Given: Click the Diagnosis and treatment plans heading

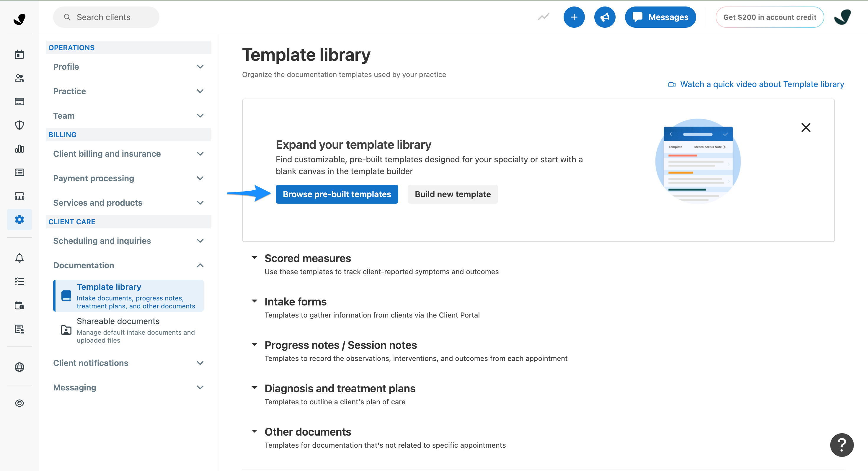Looking at the screenshot, I should point(340,388).
